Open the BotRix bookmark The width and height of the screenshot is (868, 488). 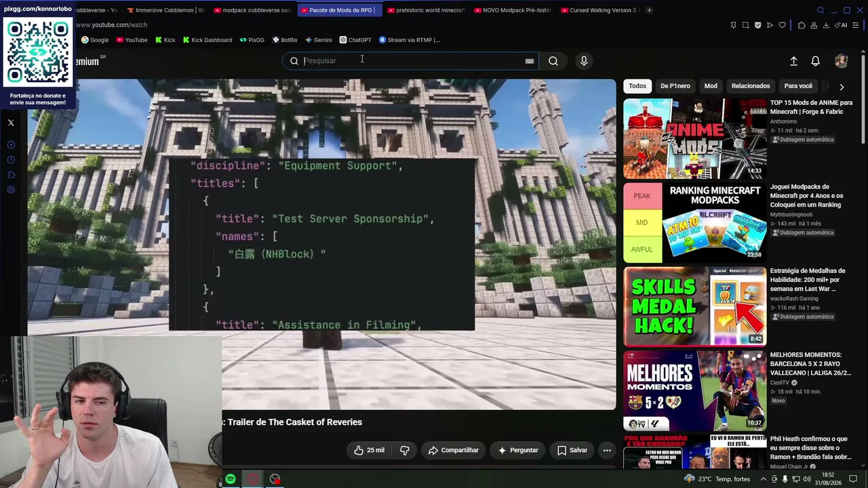click(x=285, y=40)
